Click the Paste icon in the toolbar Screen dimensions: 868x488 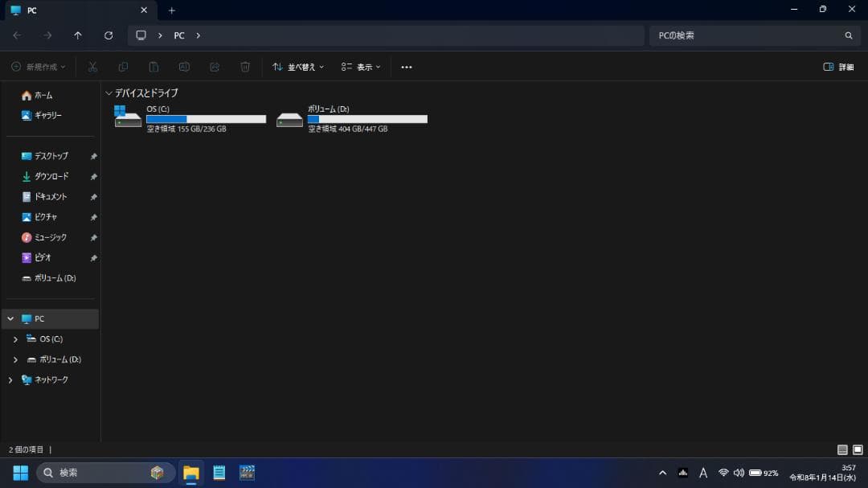pyautogui.click(x=154, y=67)
